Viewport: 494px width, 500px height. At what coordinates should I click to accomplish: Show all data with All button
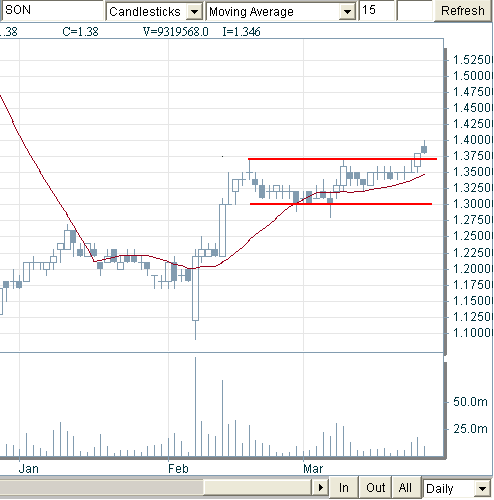pyautogui.click(x=405, y=488)
